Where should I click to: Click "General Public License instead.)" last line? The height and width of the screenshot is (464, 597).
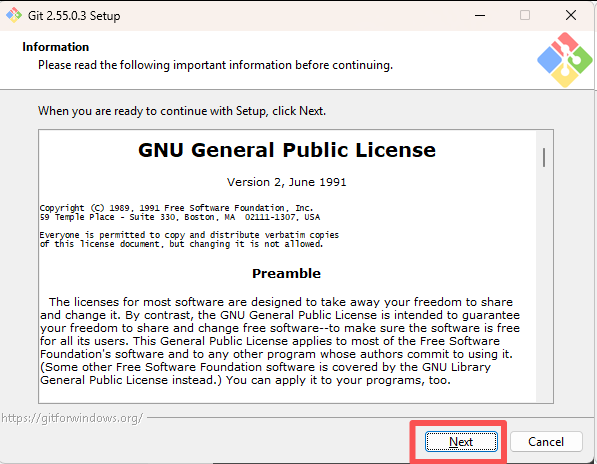pyautogui.click(x=245, y=380)
